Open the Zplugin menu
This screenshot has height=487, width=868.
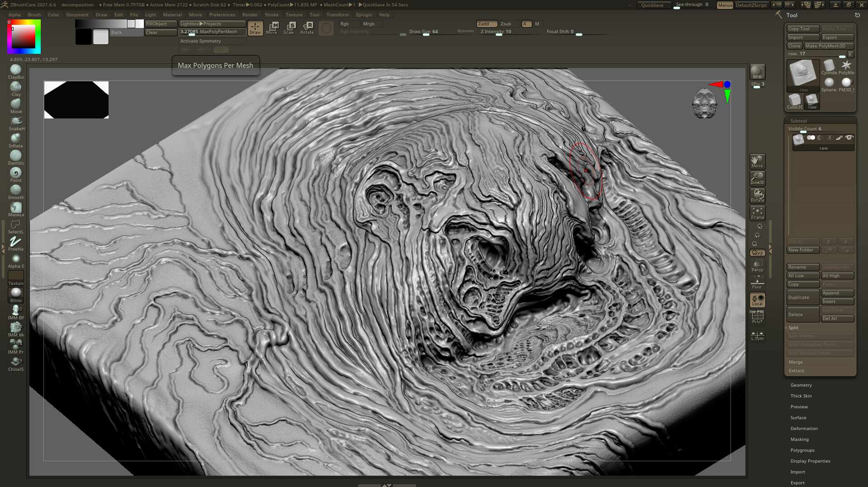point(364,15)
